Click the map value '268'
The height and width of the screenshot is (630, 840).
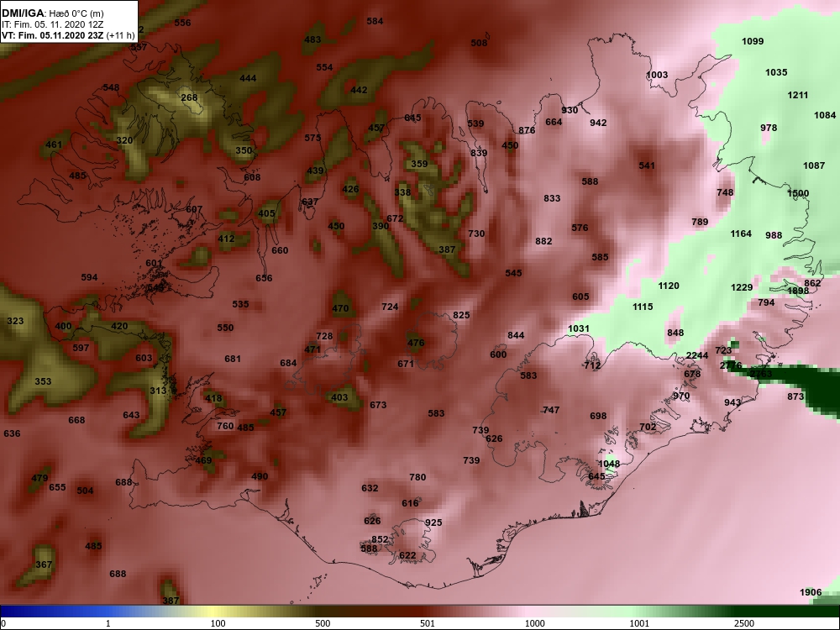(189, 97)
